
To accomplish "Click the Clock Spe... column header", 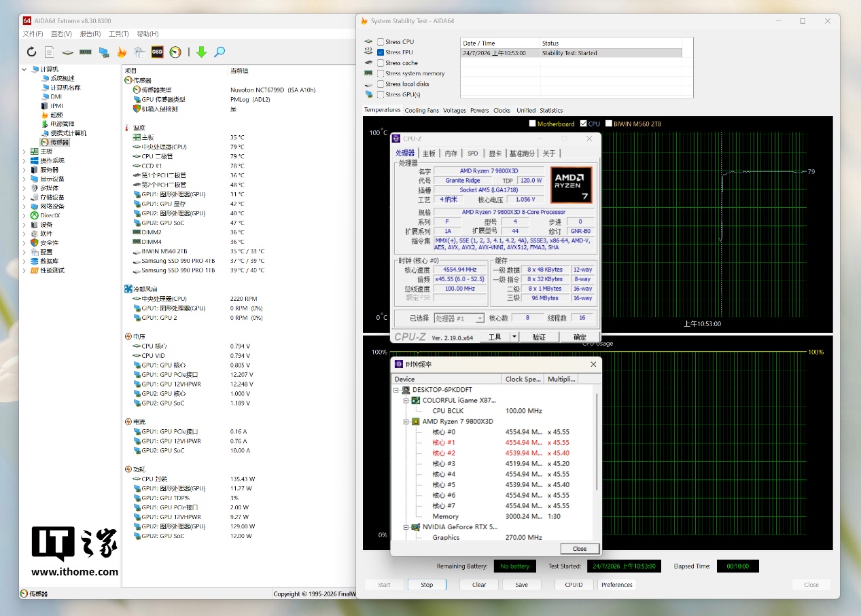I will (523, 379).
